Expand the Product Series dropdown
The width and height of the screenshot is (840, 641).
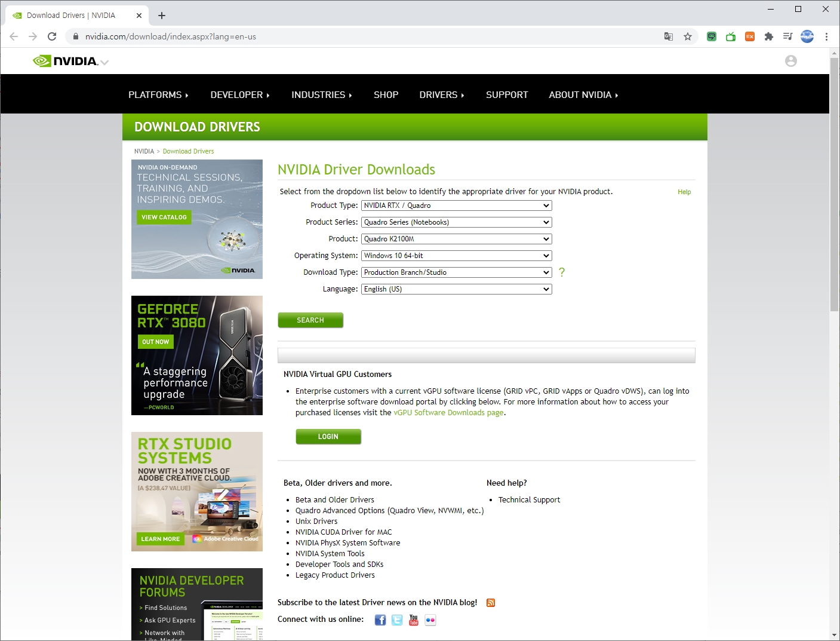457,222
